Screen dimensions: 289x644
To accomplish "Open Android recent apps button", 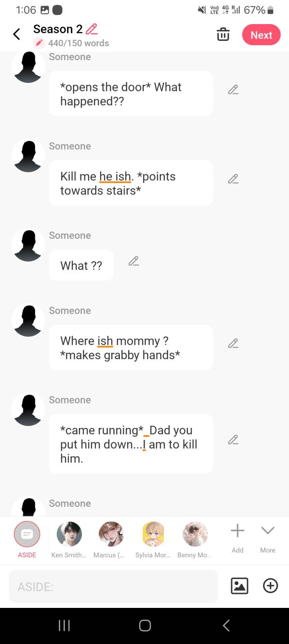I will [x=64, y=625].
